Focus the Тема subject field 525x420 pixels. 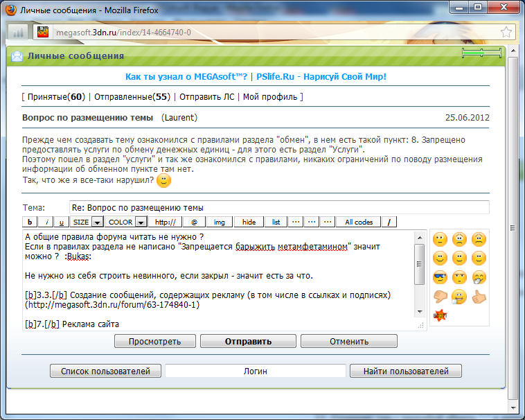point(279,208)
